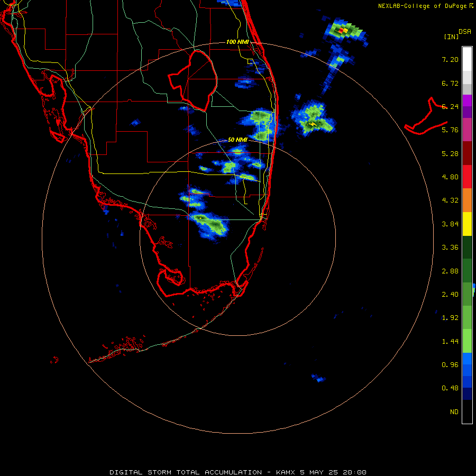The image size is (476, 476).
Task: Select the 4.32 legend value
Action: (x=450, y=200)
